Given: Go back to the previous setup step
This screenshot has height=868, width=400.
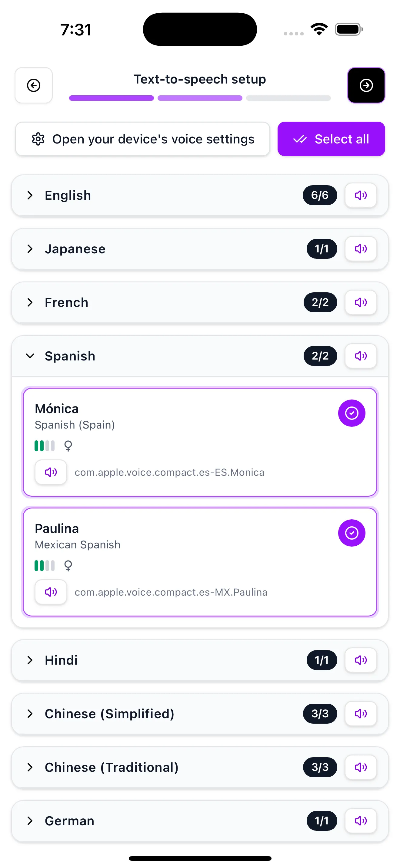Looking at the screenshot, I should (x=33, y=85).
